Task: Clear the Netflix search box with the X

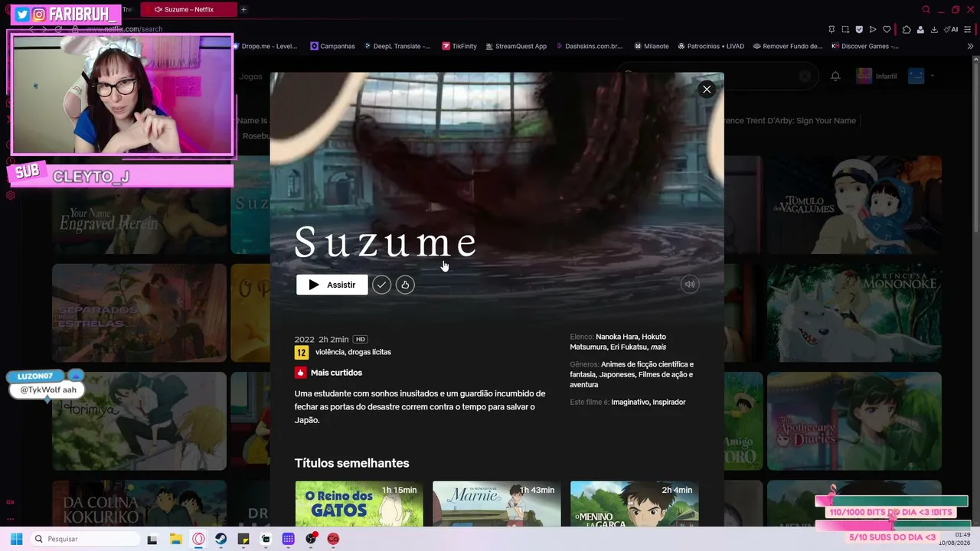Action: click(805, 76)
